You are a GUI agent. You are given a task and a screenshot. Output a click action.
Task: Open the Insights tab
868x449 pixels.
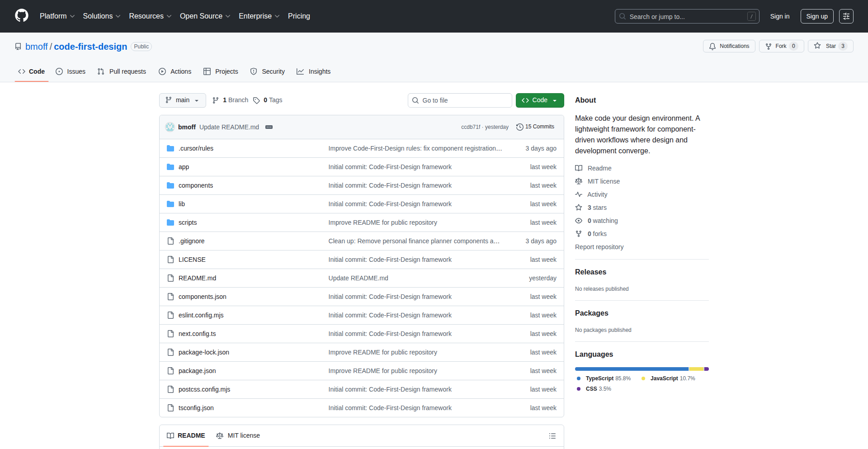(x=314, y=71)
